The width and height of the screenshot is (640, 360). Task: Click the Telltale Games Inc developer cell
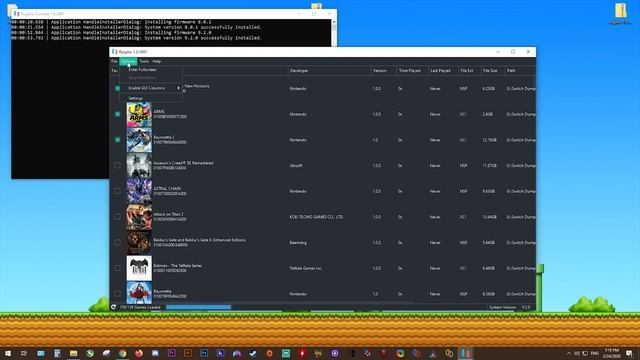(x=306, y=268)
